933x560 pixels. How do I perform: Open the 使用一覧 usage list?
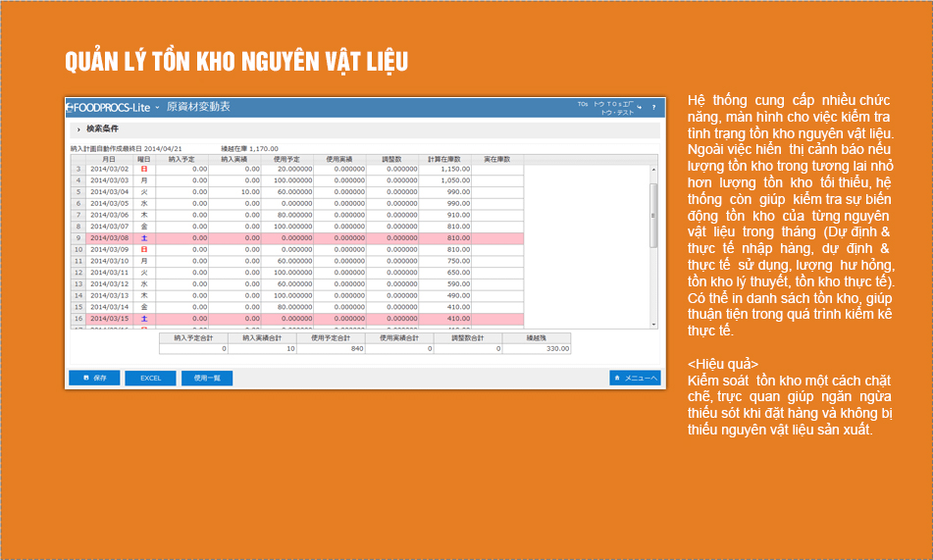click(207, 378)
